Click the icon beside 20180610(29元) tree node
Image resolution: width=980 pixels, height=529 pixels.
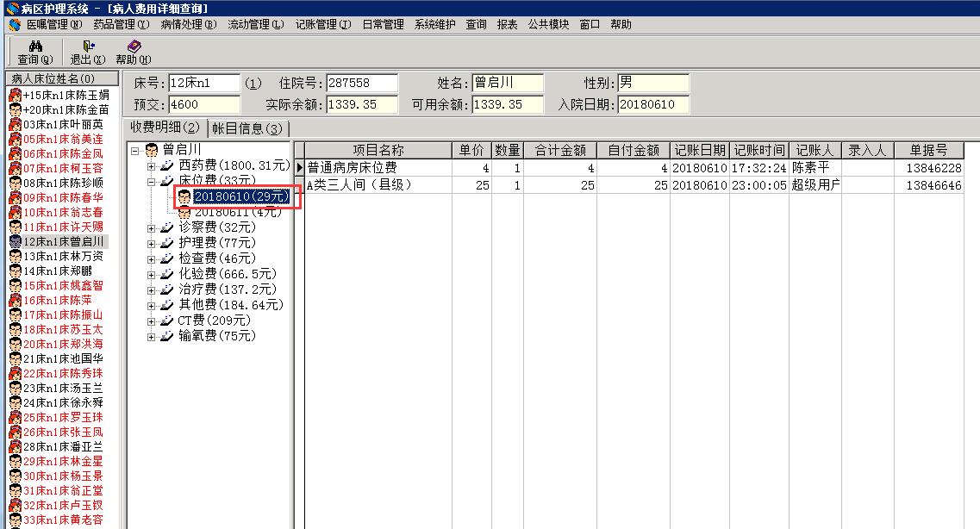tap(184, 197)
